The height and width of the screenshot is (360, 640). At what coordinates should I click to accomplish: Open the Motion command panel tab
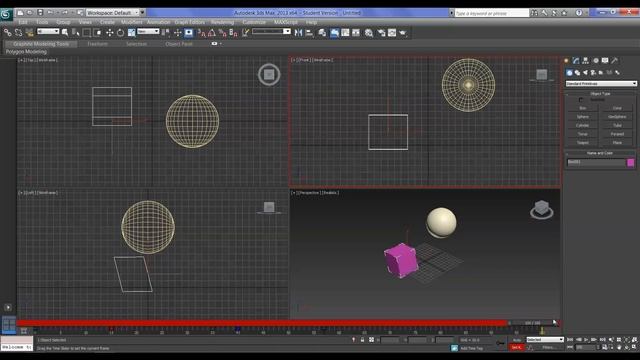(596, 60)
